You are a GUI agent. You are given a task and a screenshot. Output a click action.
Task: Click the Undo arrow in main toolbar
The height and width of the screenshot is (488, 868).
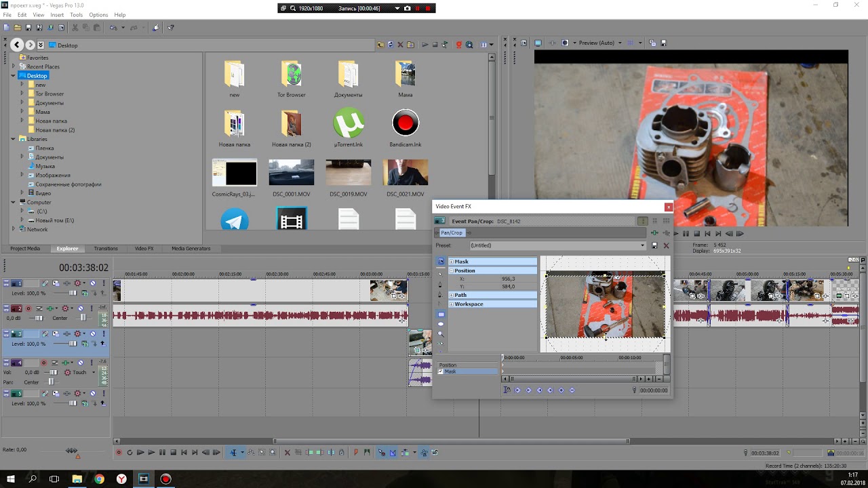coord(113,28)
